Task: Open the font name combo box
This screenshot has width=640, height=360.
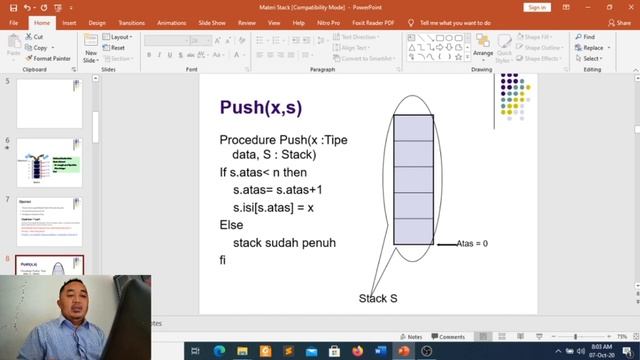Action: pos(167,40)
